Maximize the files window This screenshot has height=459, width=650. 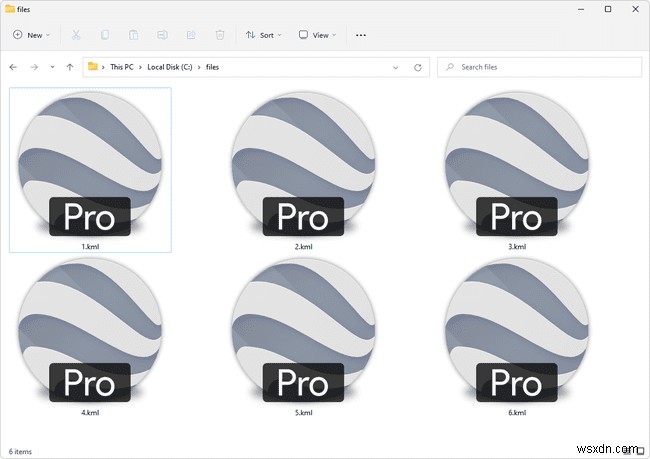[608, 9]
